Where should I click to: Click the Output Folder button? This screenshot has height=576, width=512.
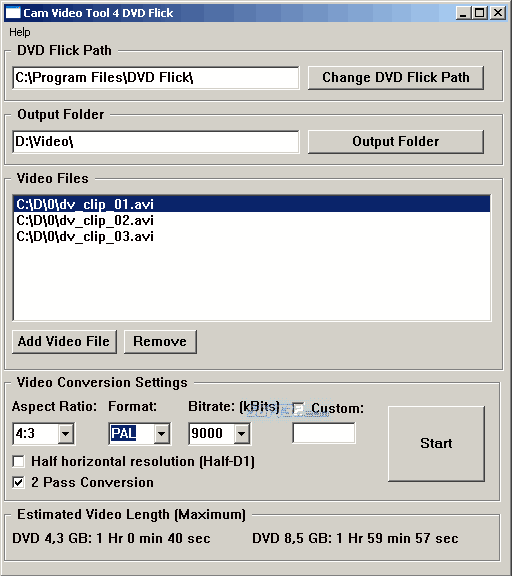396,141
